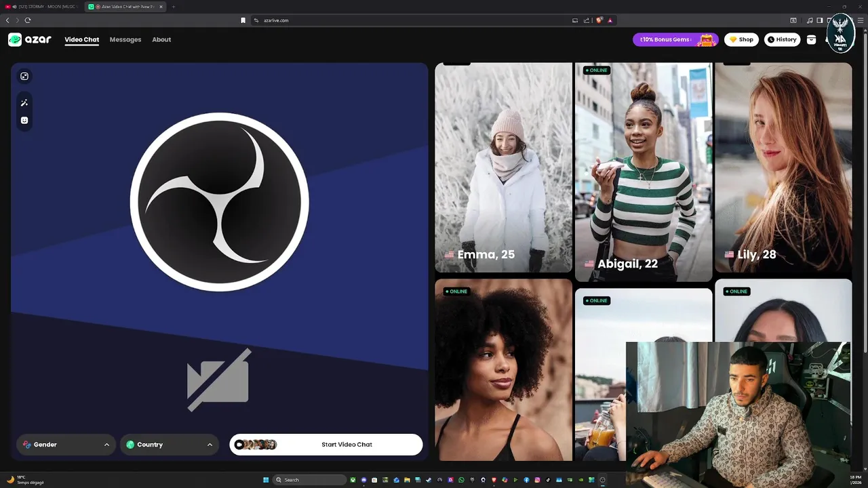Open a new browser tab

(x=173, y=7)
